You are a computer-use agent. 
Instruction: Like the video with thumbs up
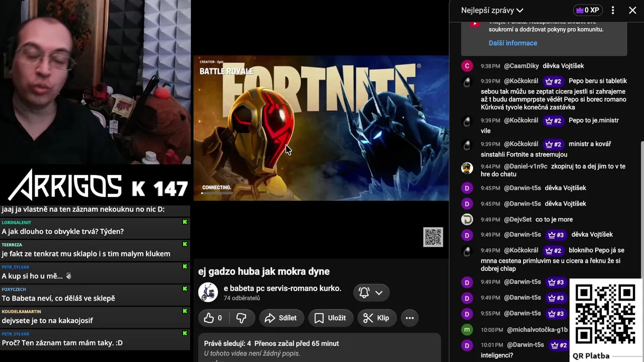(213, 318)
